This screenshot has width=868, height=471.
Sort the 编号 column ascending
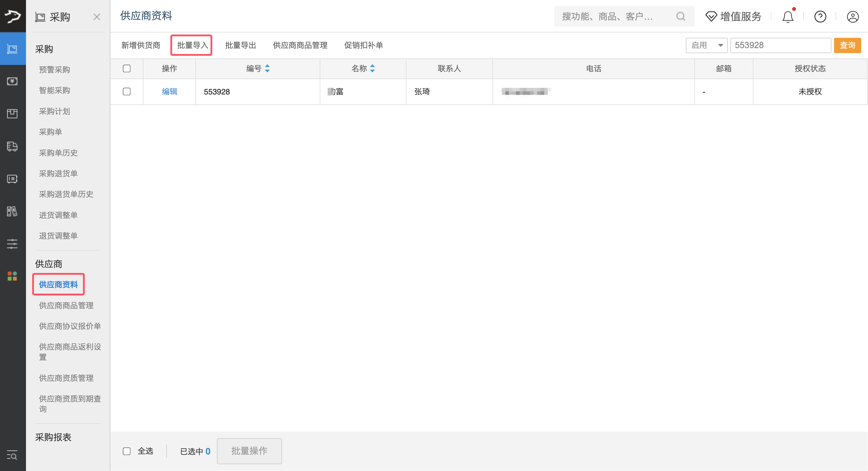[x=267, y=66]
